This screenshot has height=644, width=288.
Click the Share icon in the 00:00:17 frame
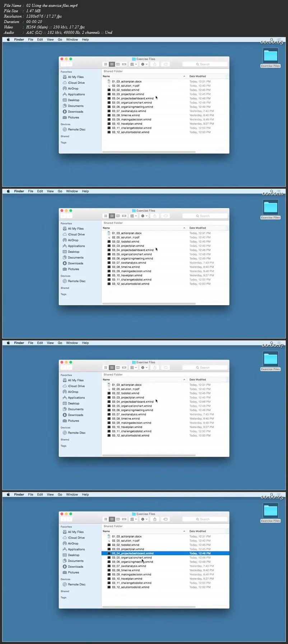pos(155,368)
